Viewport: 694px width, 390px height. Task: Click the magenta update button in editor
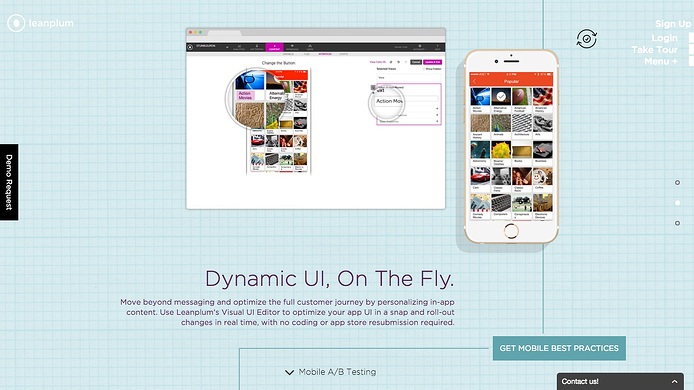tap(432, 62)
